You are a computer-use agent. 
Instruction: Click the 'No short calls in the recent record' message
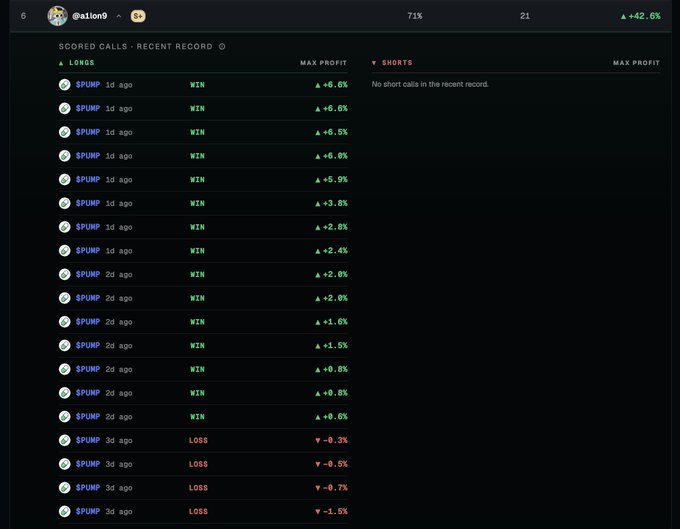[430, 84]
